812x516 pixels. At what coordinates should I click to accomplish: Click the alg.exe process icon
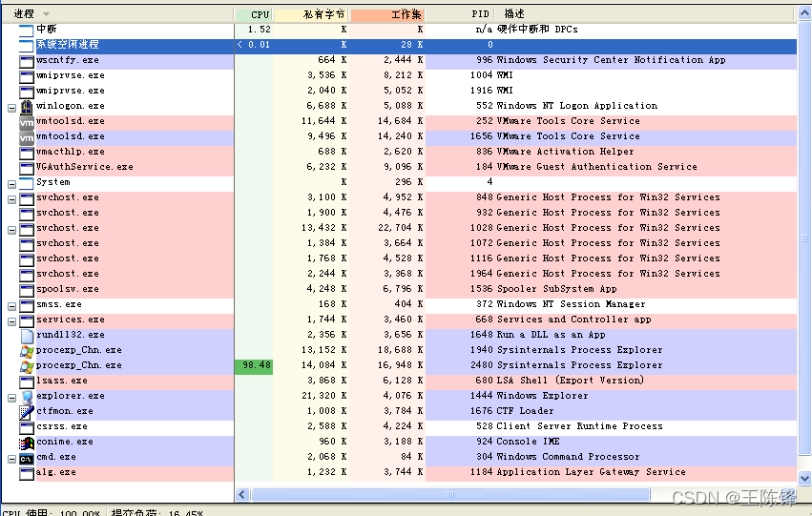click(x=27, y=473)
